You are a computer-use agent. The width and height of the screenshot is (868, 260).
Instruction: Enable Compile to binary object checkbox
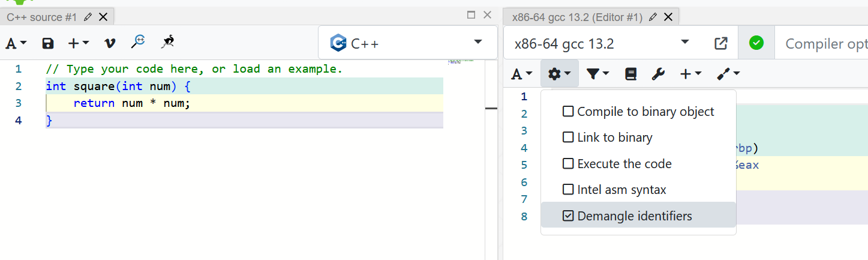[x=568, y=112]
